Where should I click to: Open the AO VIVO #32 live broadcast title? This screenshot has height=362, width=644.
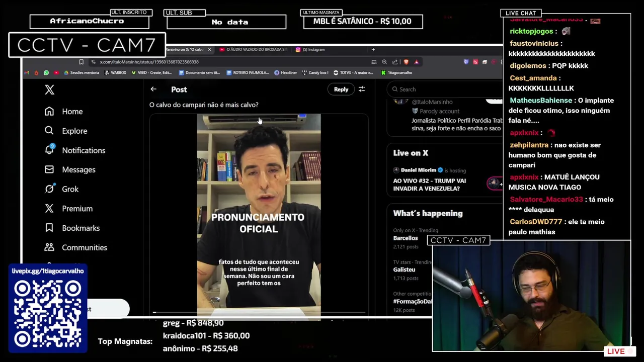click(x=430, y=185)
